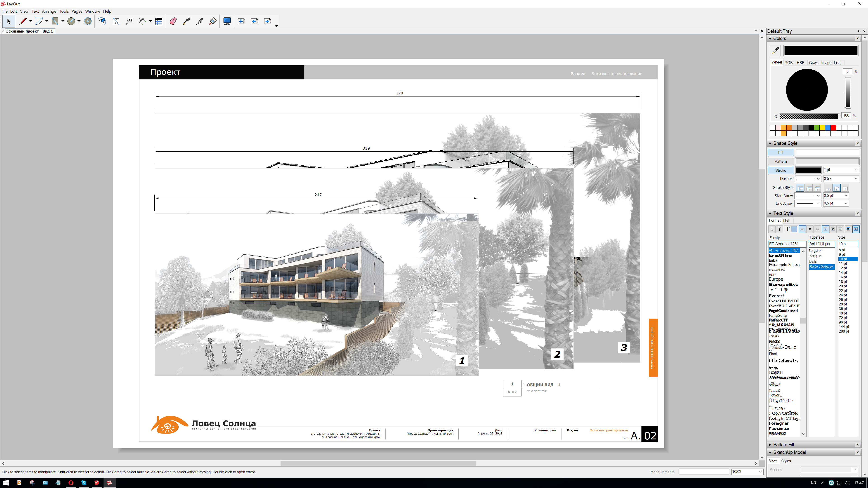Choose the Join glue tool

[x=213, y=21]
